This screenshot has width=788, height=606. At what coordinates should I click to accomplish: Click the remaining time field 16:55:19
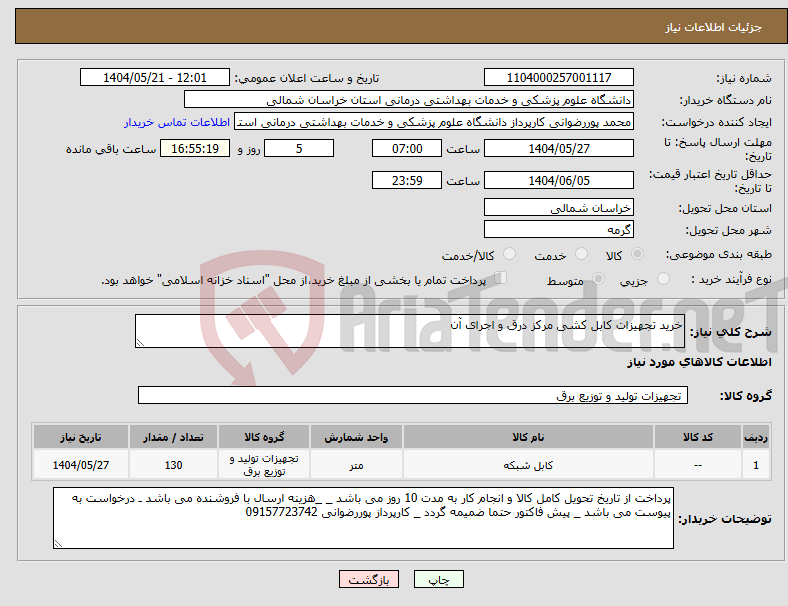pyautogui.click(x=195, y=148)
